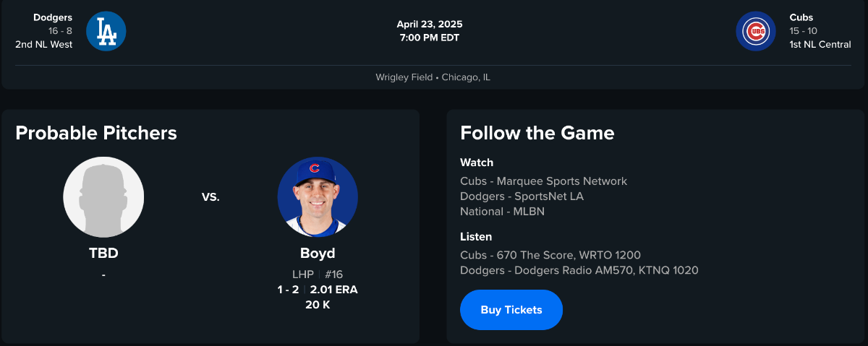Click the Cubs team name
Viewport: 868px width, 346px height.
coord(801,17)
